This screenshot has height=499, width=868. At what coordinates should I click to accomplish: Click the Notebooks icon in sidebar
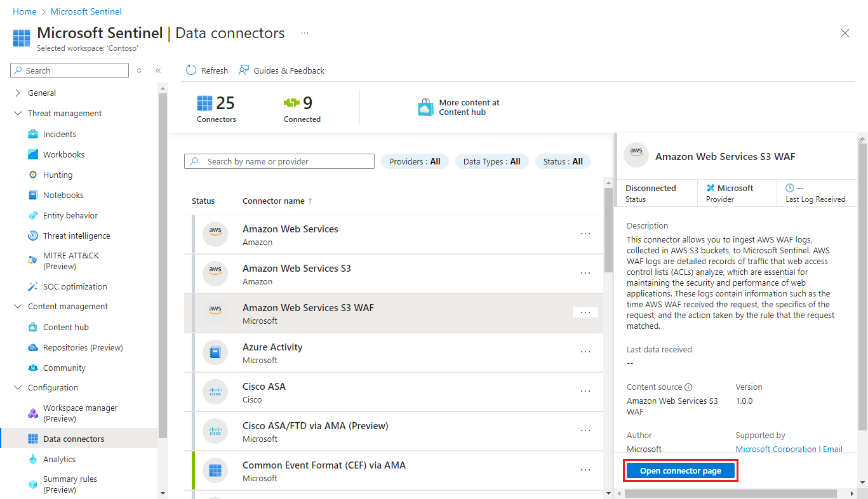33,195
